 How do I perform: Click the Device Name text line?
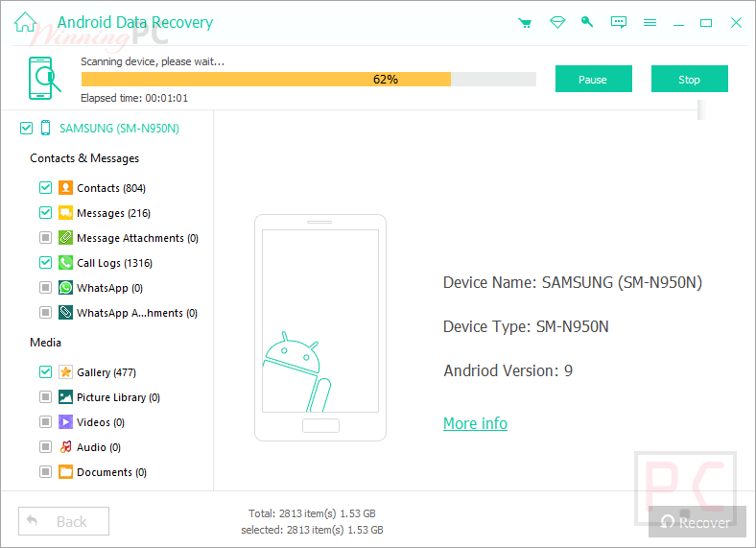(573, 282)
